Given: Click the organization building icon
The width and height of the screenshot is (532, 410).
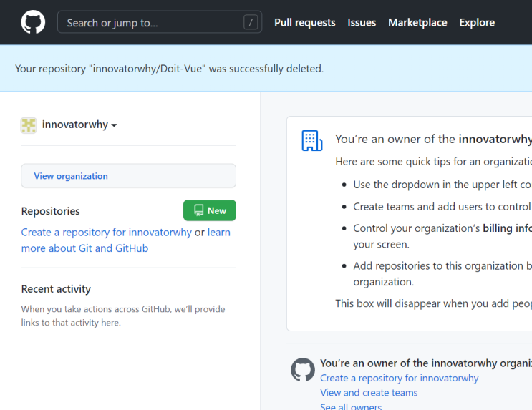Looking at the screenshot, I should point(311,140).
